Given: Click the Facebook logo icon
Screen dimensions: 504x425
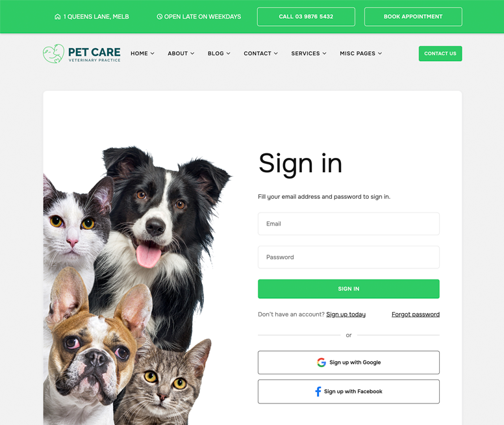Looking at the screenshot, I should 318,392.
